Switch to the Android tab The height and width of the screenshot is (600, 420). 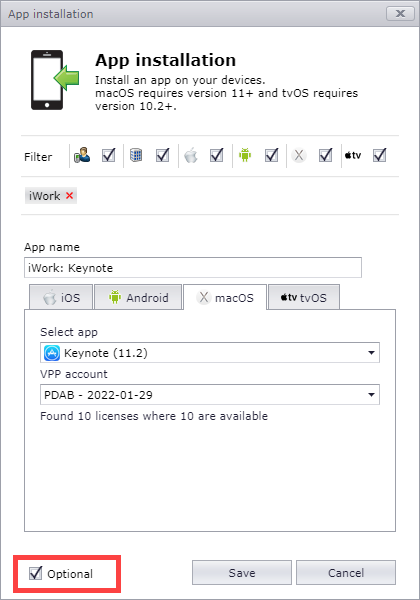[138, 297]
